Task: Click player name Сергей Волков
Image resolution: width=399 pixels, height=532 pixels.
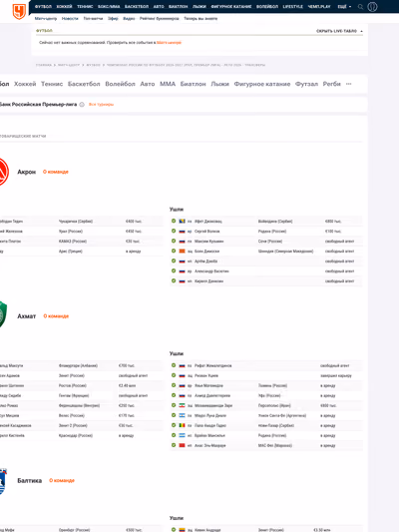Action: click(207, 231)
